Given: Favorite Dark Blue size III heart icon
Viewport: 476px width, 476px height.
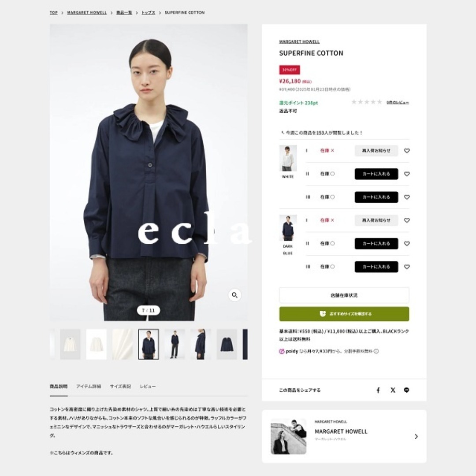Looking at the screenshot, I should (407, 267).
